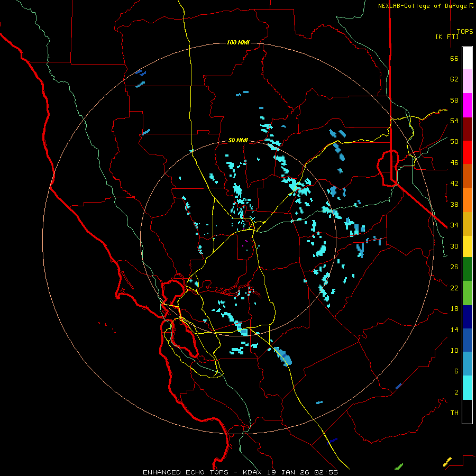Click the 34 legend value label
The image size is (476, 476).
[454, 225]
